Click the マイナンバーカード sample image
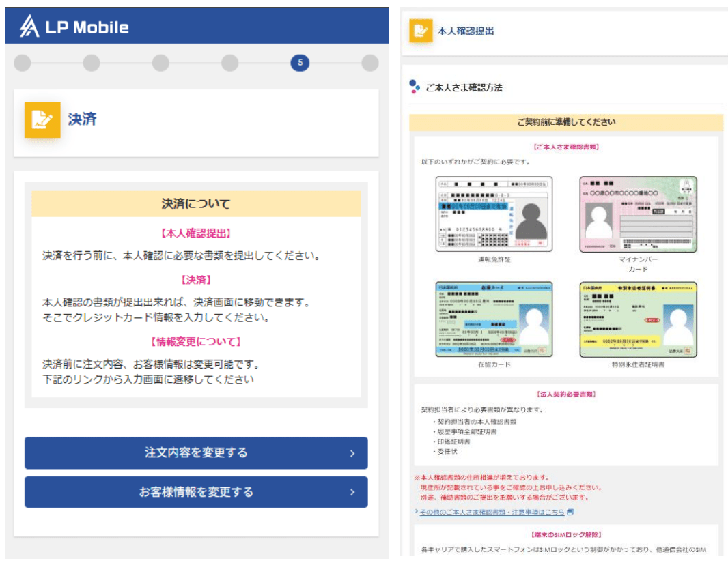The width and height of the screenshot is (728, 561). click(638, 214)
